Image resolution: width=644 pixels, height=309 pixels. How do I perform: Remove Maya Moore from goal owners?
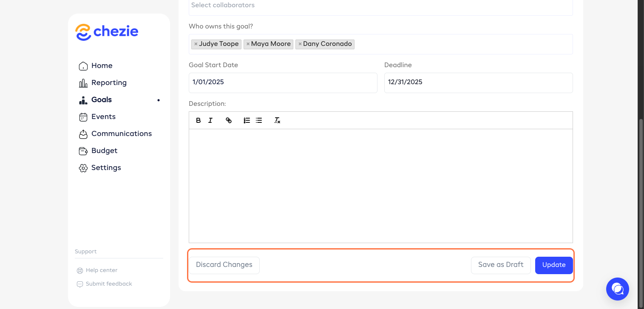248,44
